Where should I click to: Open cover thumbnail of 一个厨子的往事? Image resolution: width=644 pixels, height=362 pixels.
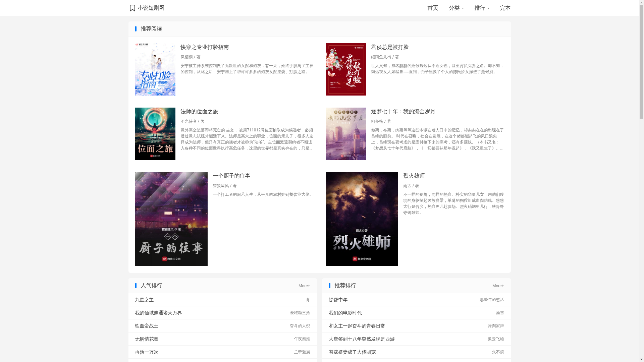pyautogui.click(x=171, y=219)
